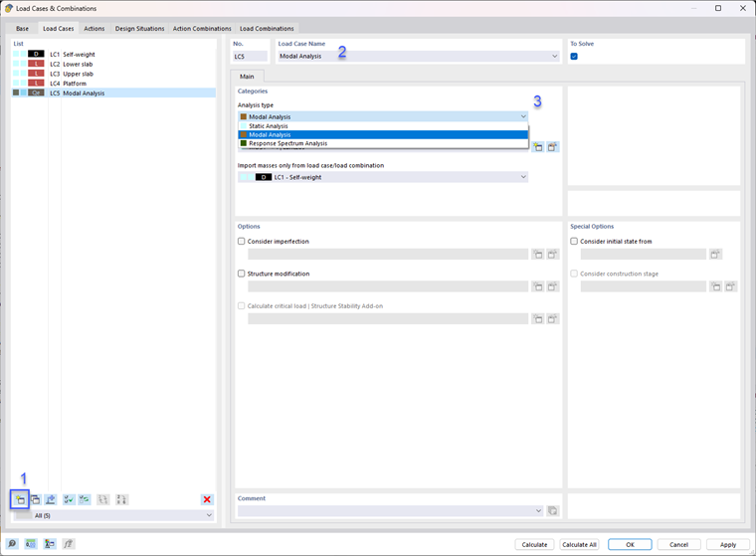Click the import load case icon with the blue arrow
The image size is (756, 556).
pyautogui.click(x=51, y=499)
